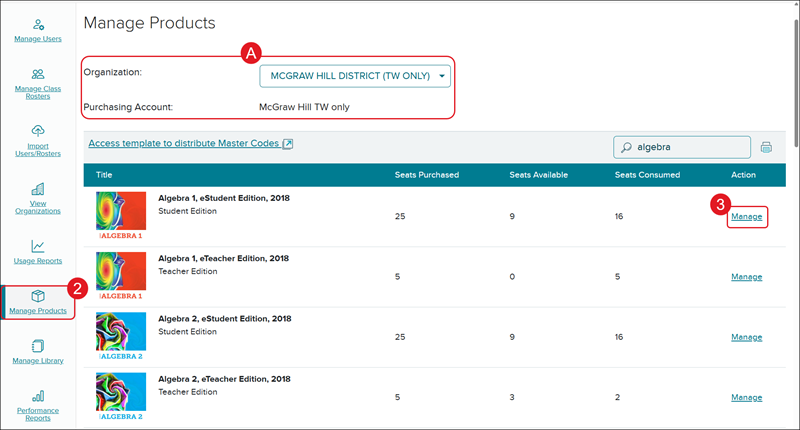Image resolution: width=800 pixels, height=430 pixels.
Task: Click the Seats Purchased column header
Action: click(427, 175)
